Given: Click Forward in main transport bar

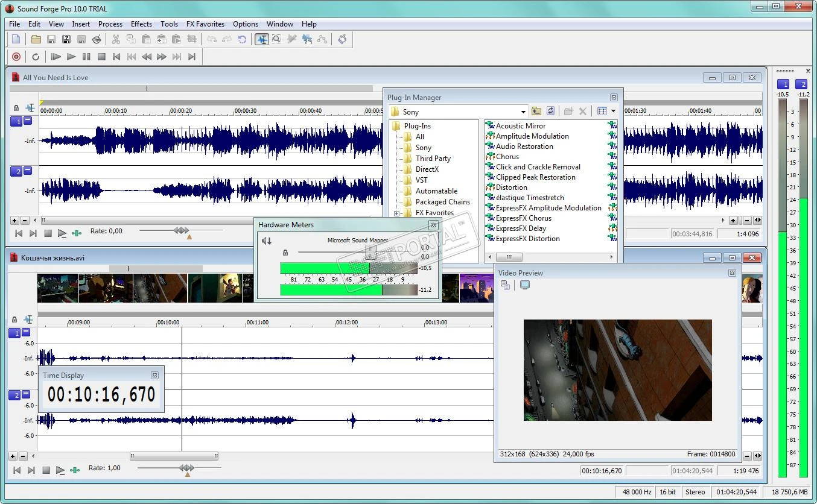Looking at the screenshot, I should pyautogui.click(x=162, y=57).
